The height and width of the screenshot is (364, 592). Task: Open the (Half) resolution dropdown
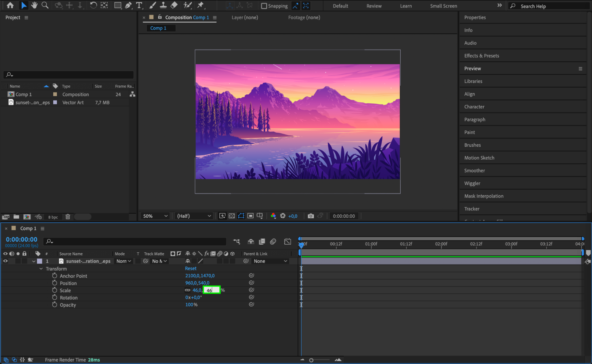click(194, 216)
